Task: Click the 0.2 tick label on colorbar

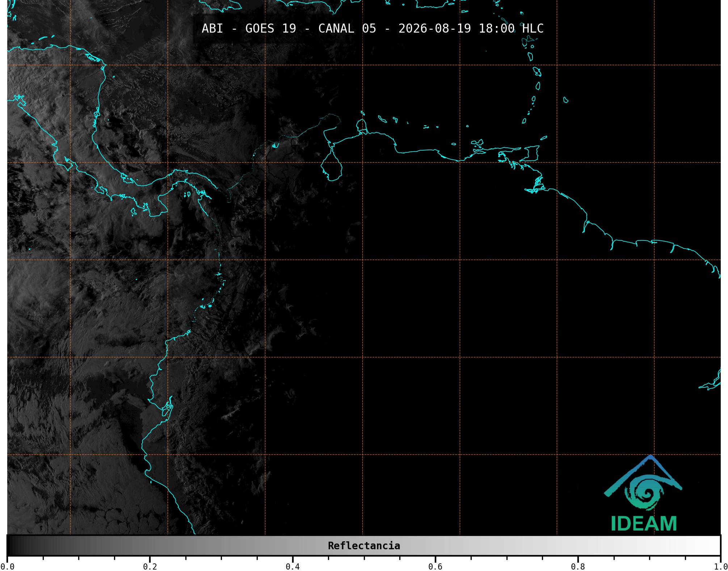Action: click(x=150, y=566)
